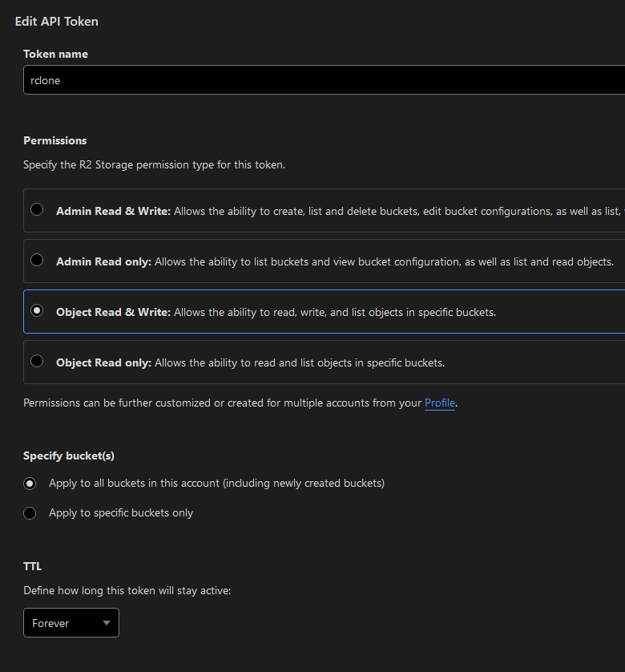The height and width of the screenshot is (672, 625).
Task: Click the Token name input field
Action: coord(321,80)
